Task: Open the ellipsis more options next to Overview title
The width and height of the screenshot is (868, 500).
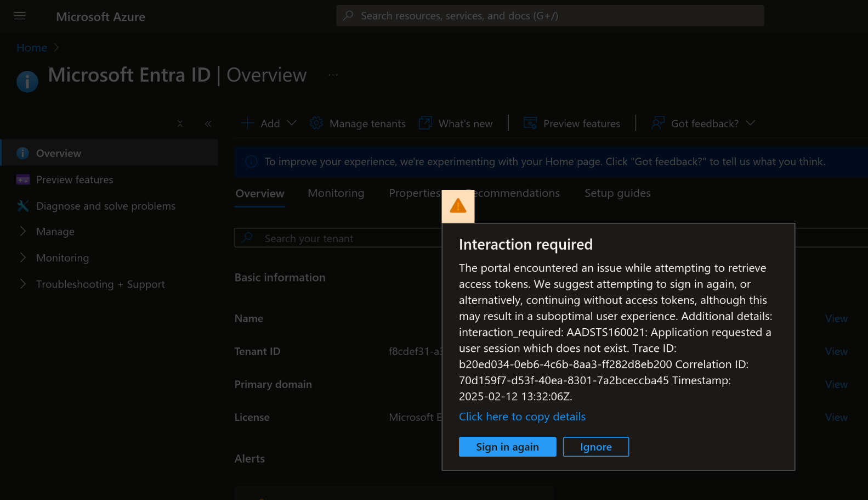Action: [333, 75]
